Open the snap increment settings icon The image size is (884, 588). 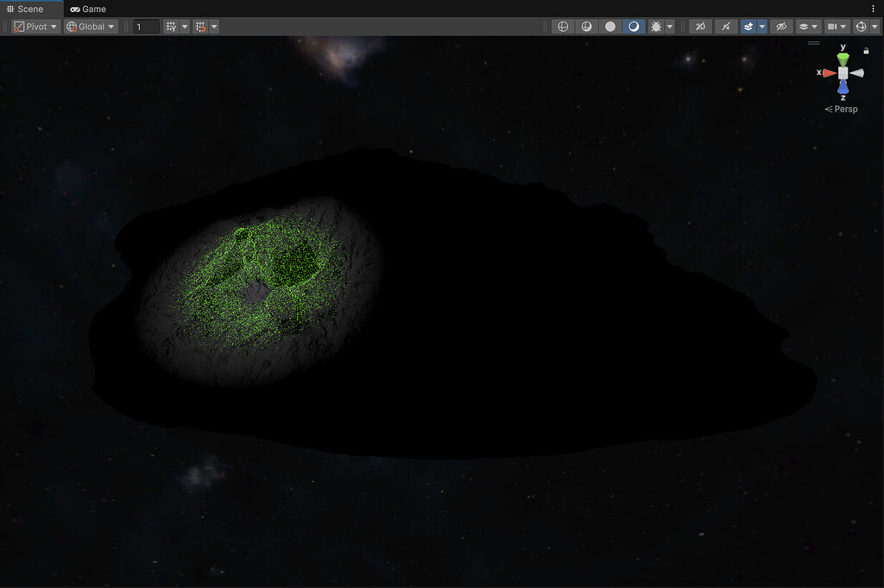pyautogui.click(x=199, y=26)
